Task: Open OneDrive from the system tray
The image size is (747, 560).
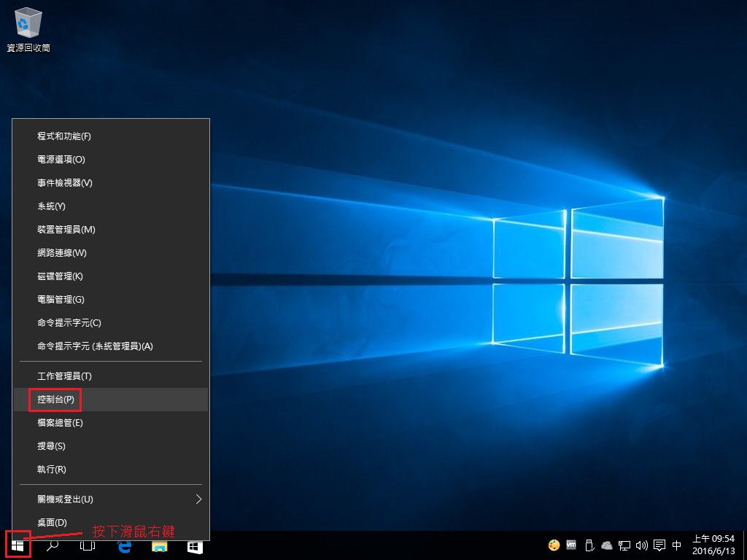Action: [607, 545]
